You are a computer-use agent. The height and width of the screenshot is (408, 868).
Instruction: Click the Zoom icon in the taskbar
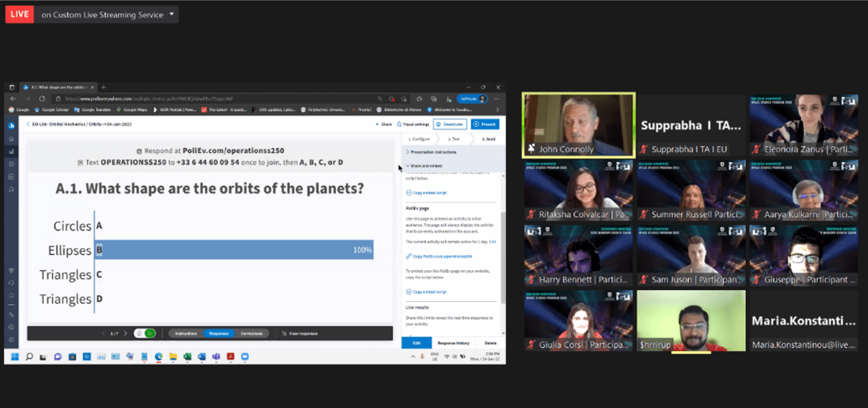click(244, 357)
